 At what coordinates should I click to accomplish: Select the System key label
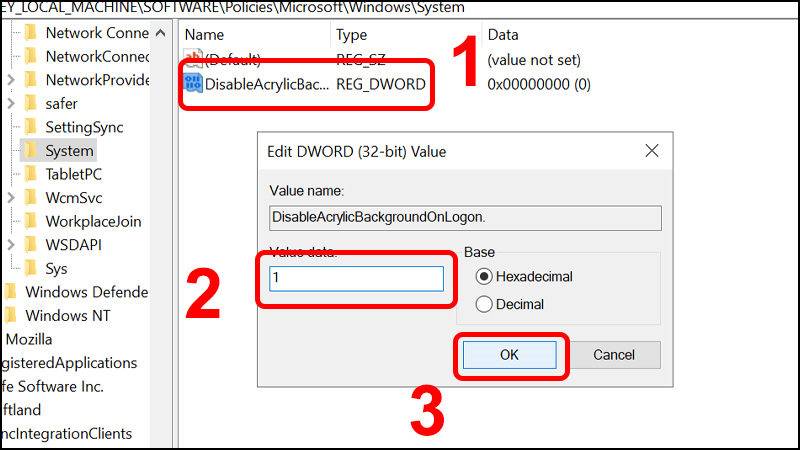pos(69,151)
